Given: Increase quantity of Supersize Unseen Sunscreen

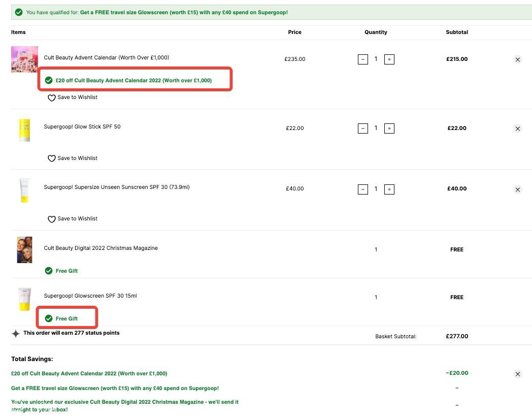Looking at the screenshot, I should (389, 189).
